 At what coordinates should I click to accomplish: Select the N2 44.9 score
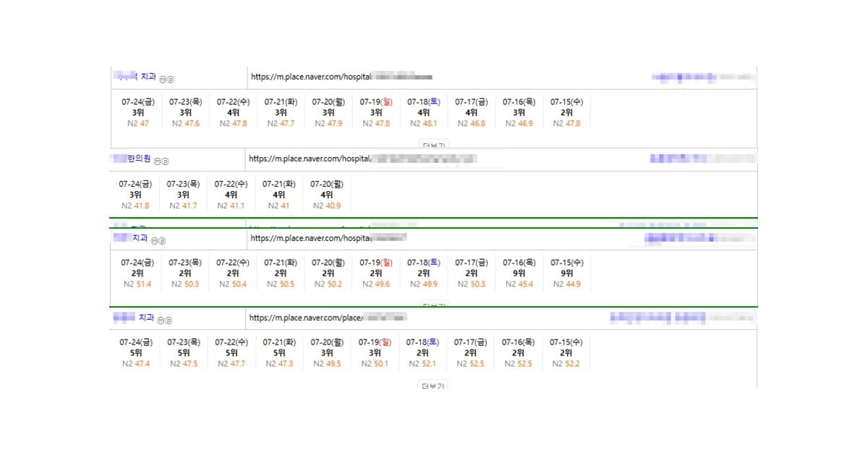click(x=567, y=284)
